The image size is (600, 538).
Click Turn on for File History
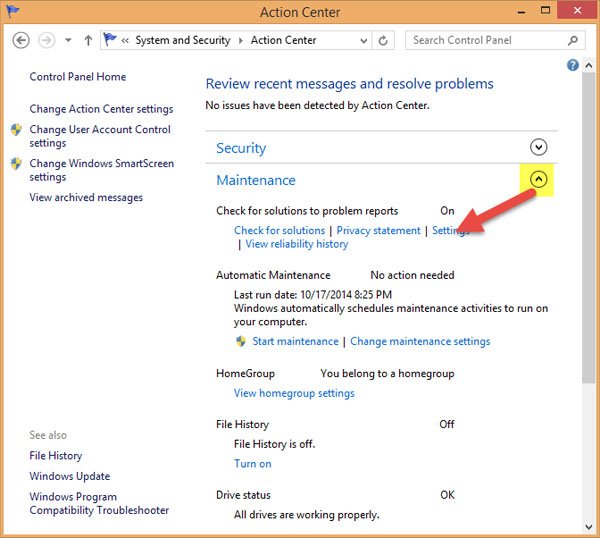(x=253, y=464)
